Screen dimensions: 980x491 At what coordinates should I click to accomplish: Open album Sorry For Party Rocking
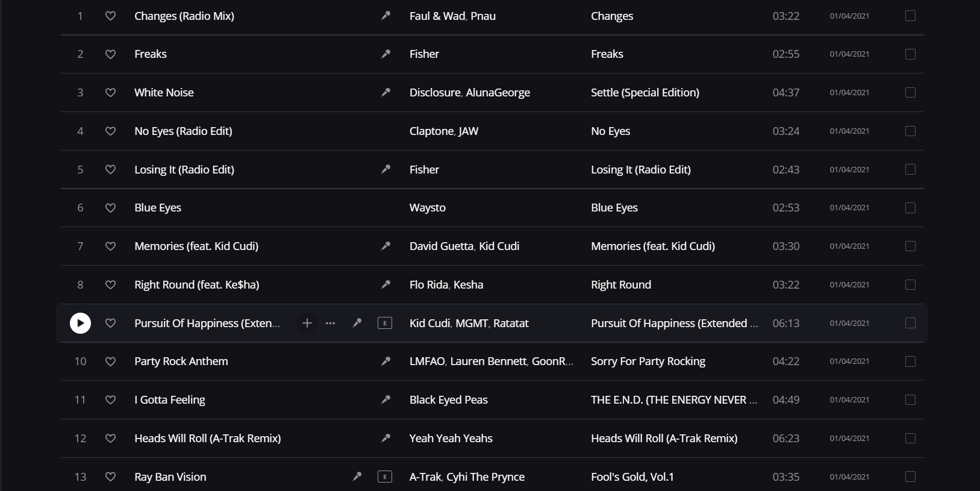click(648, 361)
